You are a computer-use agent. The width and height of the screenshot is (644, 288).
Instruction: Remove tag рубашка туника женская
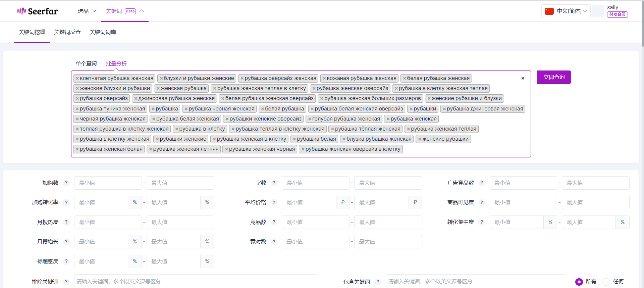tap(77, 109)
